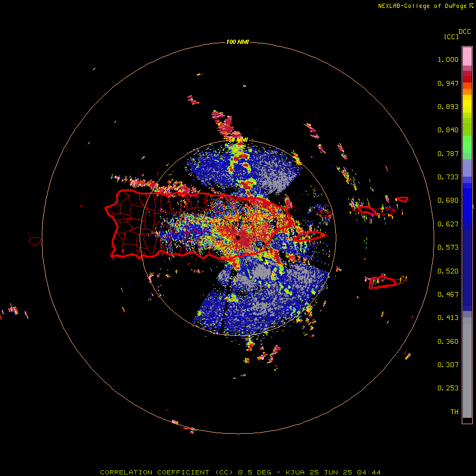Viewport: 476px width, 476px height.
Task: Click the 1.000 scale value
Action: pyautogui.click(x=448, y=59)
